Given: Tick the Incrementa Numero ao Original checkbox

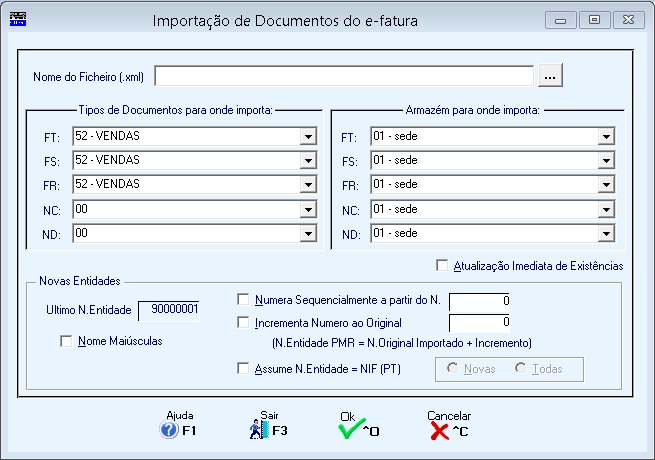Looking at the screenshot, I should 243,322.
